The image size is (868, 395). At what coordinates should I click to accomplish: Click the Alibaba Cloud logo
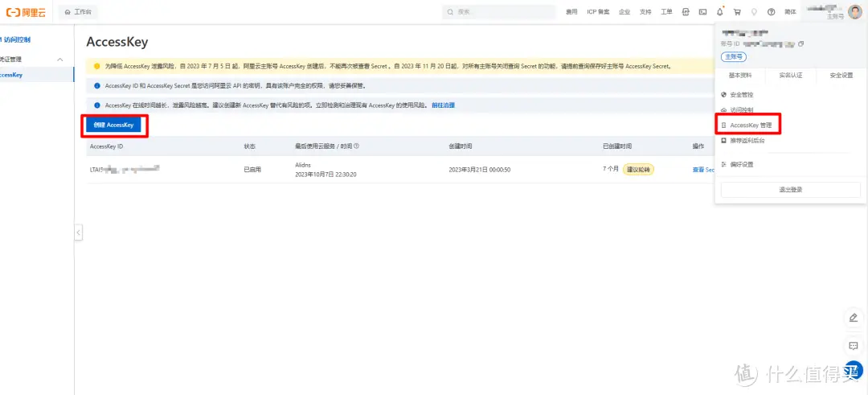click(x=26, y=11)
